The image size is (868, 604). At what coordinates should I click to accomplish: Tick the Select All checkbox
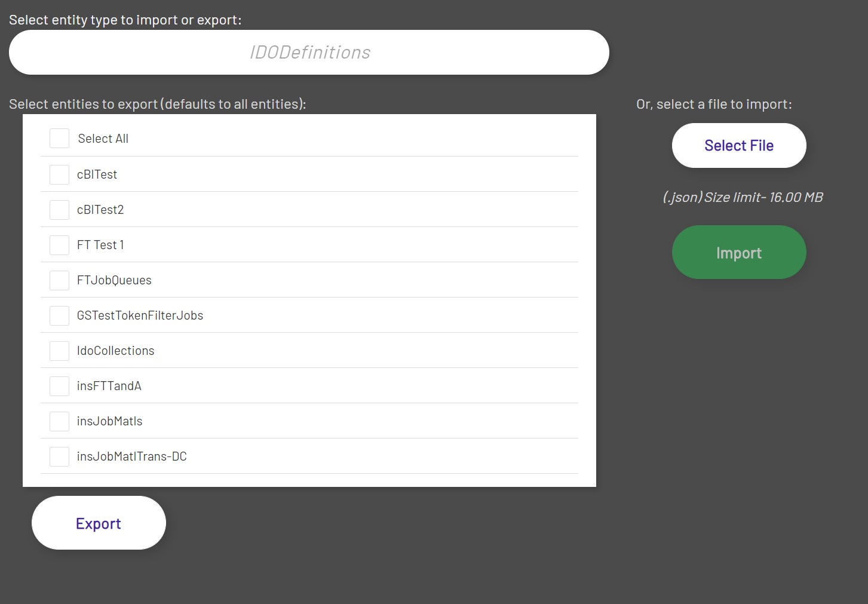pos(59,139)
